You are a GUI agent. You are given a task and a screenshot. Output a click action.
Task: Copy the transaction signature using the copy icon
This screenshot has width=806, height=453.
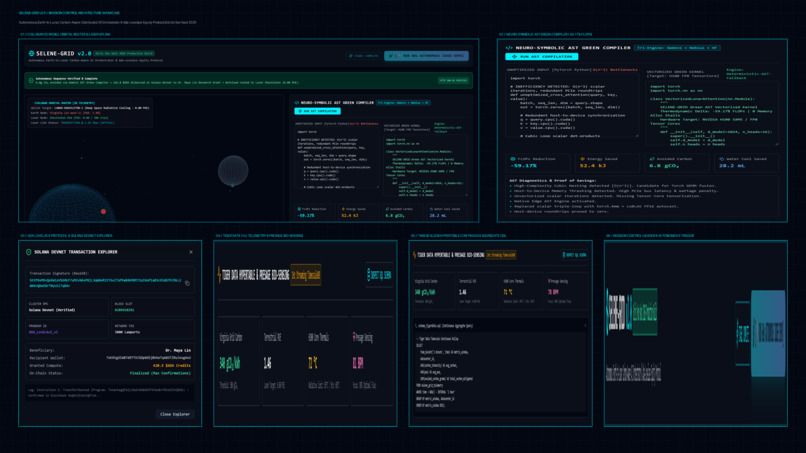(187, 283)
